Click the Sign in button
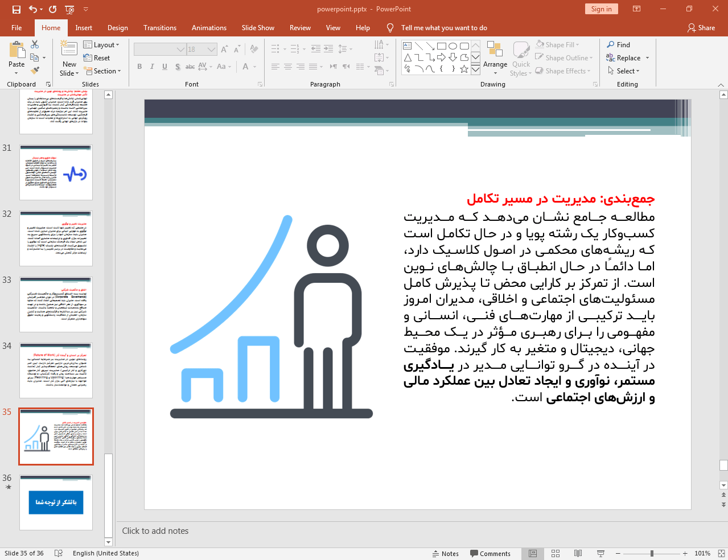Screen dimensions: 728x560 coord(601,9)
